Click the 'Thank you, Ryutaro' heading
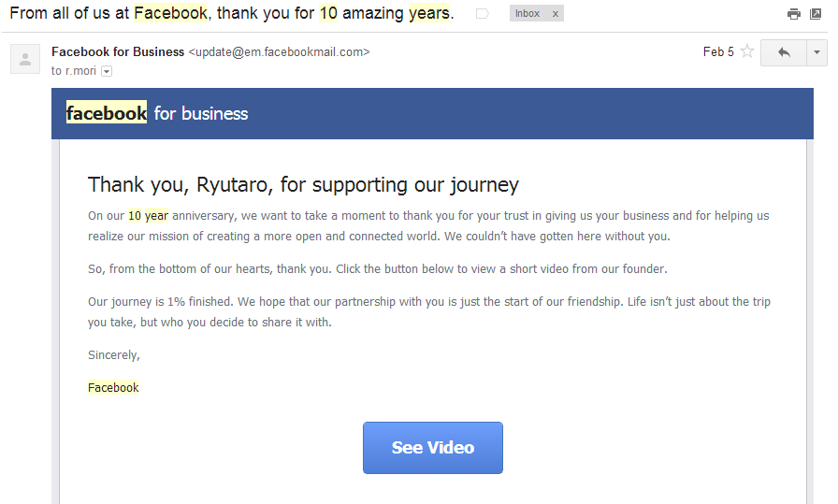This screenshot has height=504, width=838. coord(303,184)
